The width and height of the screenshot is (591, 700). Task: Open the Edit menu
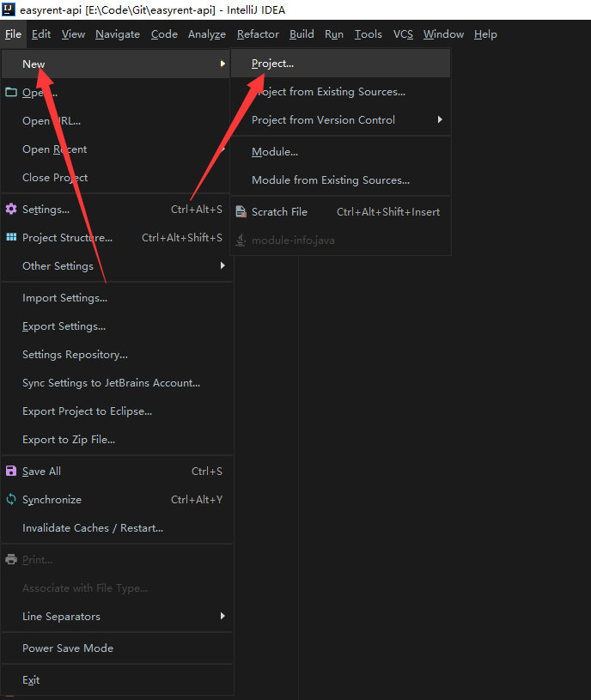coord(41,34)
